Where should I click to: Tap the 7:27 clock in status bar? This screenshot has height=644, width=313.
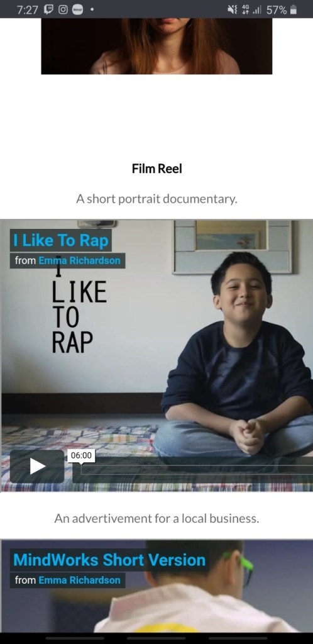click(x=27, y=9)
